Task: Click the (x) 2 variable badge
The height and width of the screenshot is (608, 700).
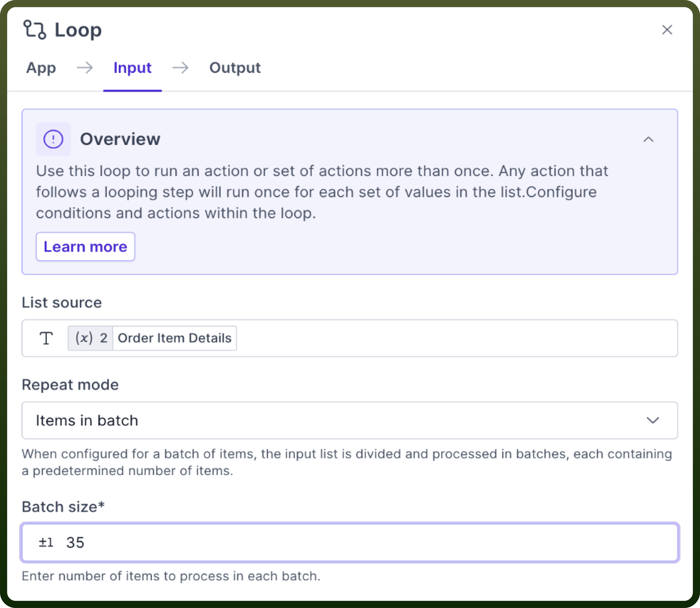Action: coord(91,338)
